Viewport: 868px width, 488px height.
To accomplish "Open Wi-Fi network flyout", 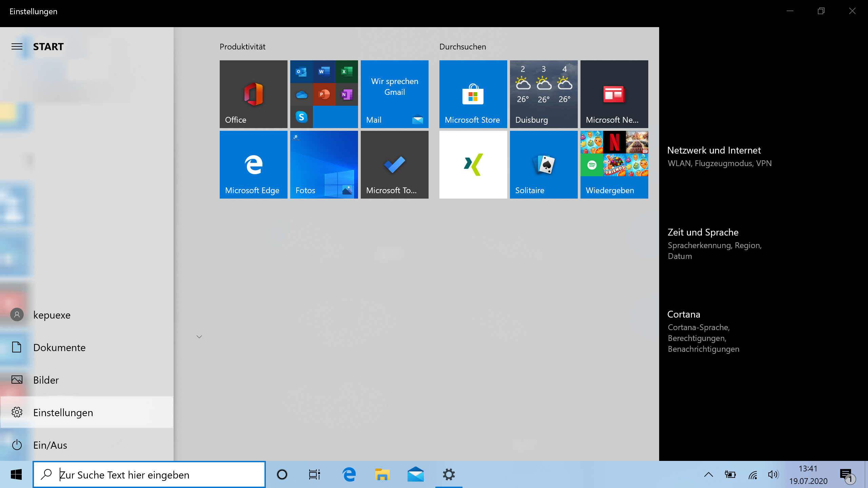I will pyautogui.click(x=753, y=474).
